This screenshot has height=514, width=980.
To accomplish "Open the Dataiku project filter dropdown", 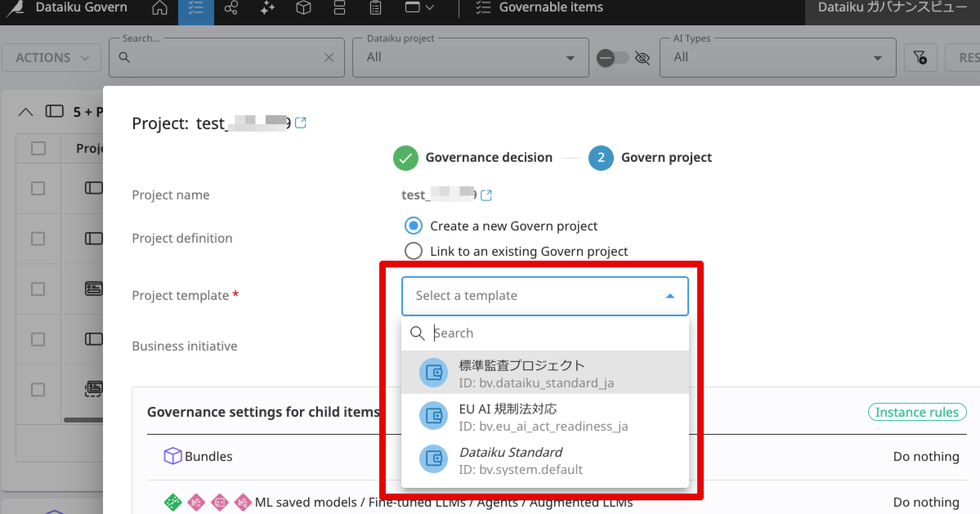I will point(470,58).
